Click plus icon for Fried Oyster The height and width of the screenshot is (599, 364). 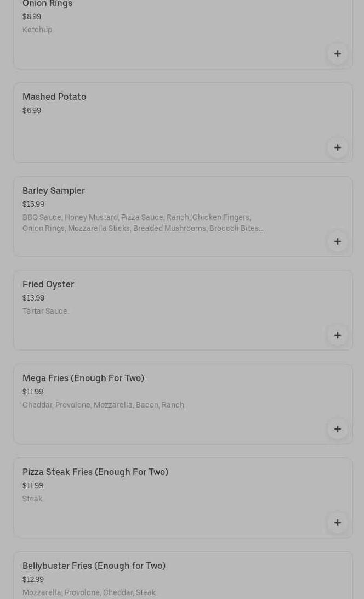(x=337, y=335)
